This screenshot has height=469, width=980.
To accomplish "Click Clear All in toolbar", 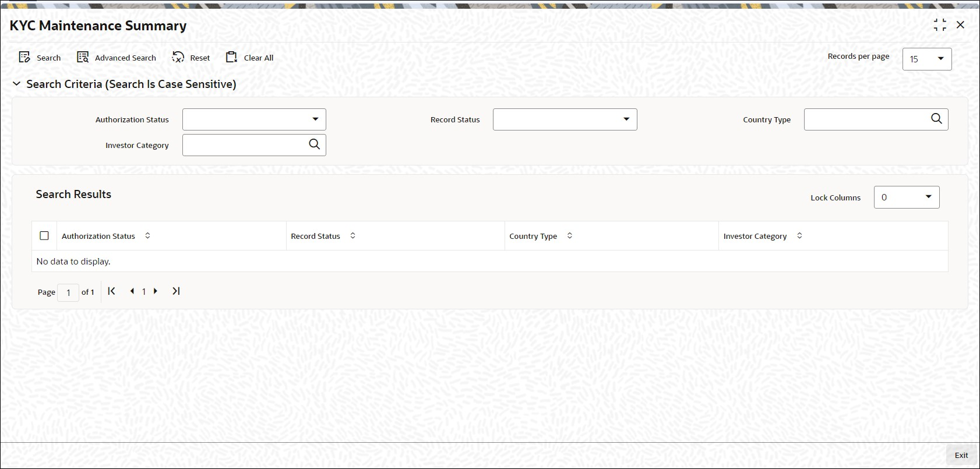I will (x=250, y=57).
